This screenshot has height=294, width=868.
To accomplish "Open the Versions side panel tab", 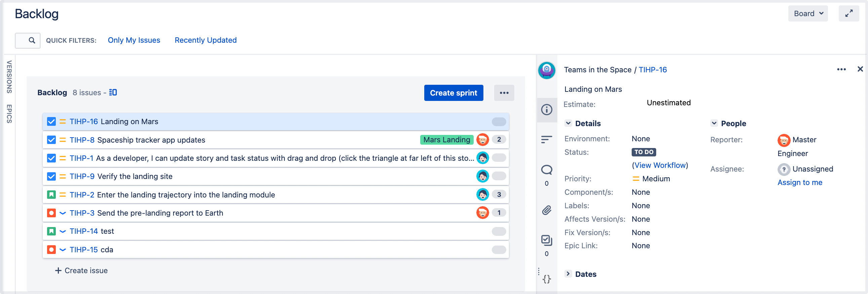I will coord(9,77).
